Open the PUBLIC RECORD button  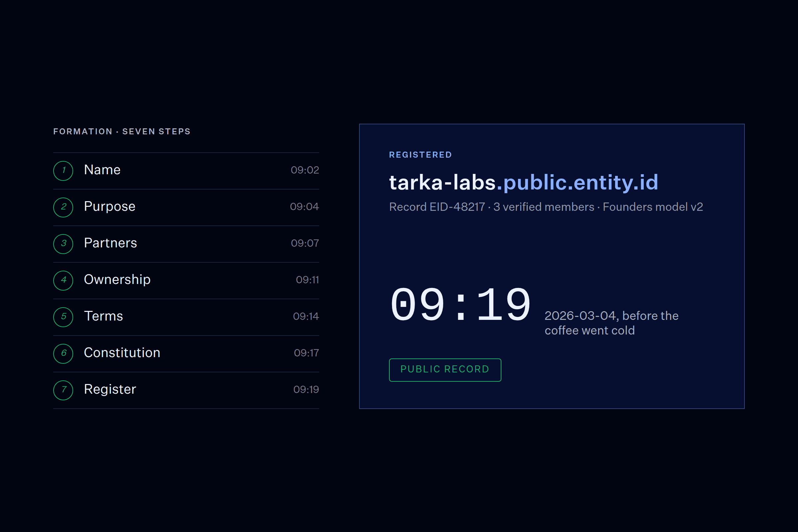tap(445, 370)
